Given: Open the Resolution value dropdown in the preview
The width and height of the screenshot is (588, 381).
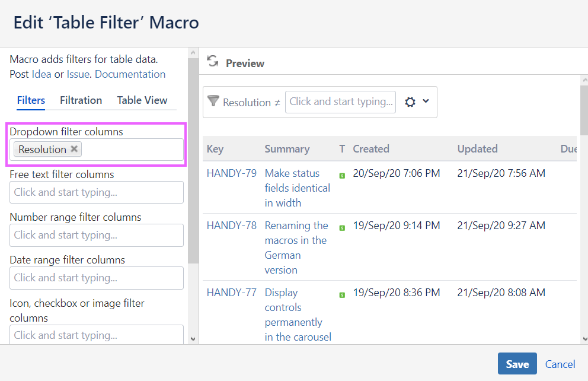Looking at the screenshot, I should point(340,101).
